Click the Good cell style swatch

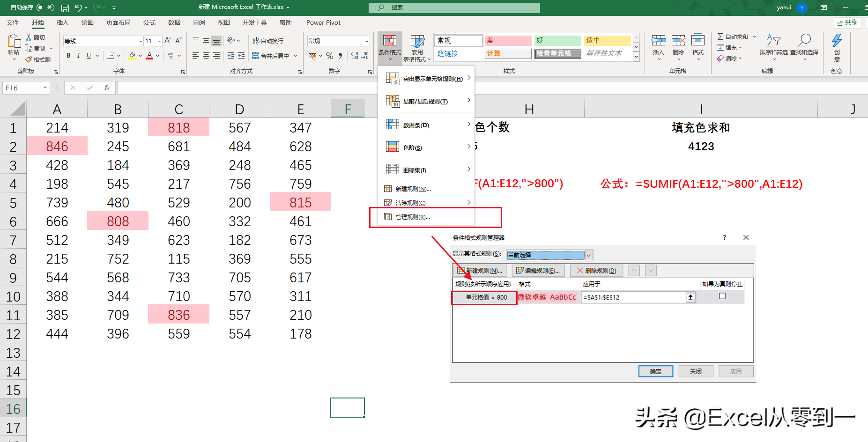(x=557, y=40)
